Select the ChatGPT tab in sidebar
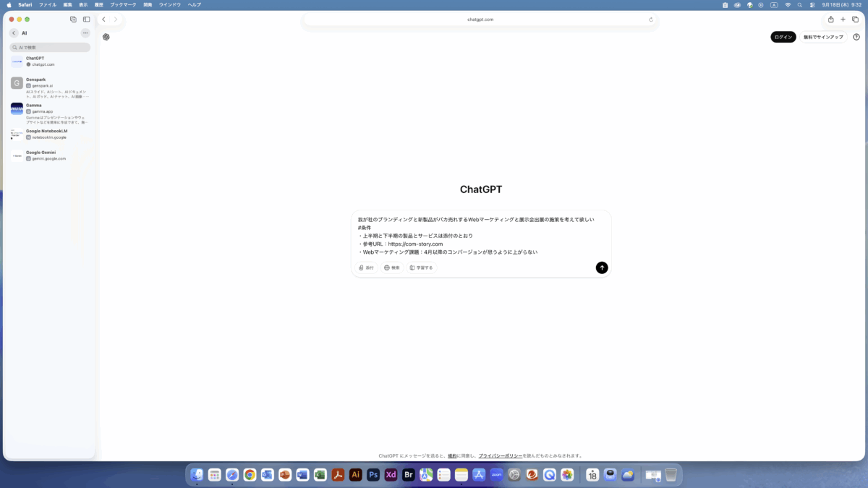The height and width of the screenshot is (488, 868). (50, 61)
